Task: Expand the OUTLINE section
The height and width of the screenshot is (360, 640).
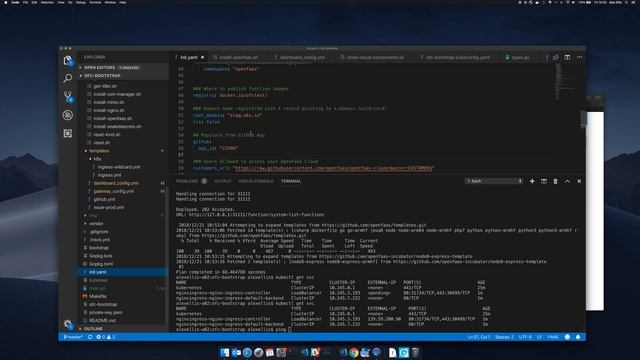Action: pos(93,329)
